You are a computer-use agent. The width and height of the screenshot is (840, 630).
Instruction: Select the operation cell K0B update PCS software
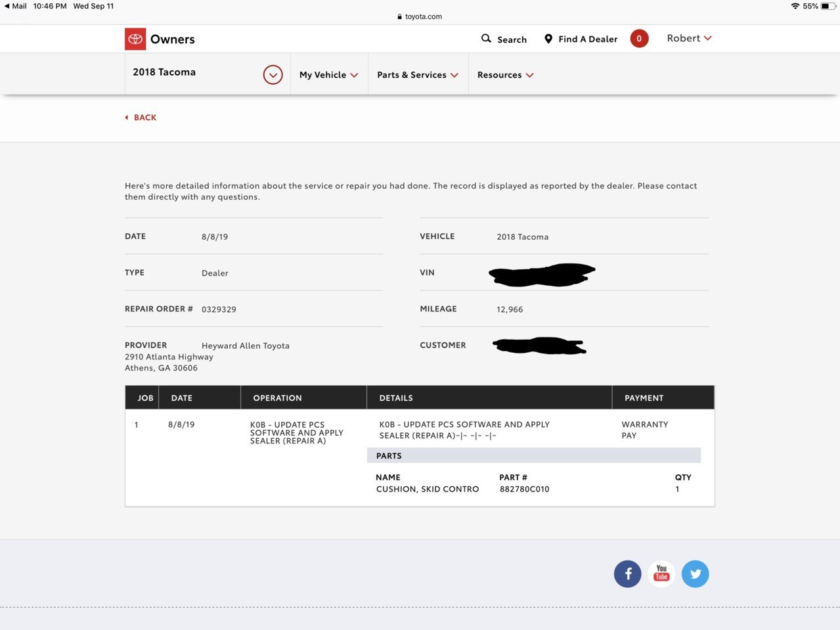297,433
